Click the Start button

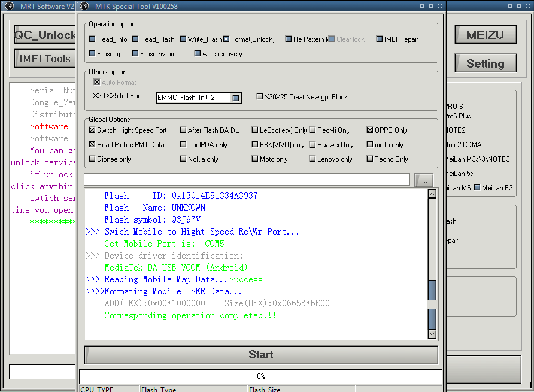tap(261, 355)
